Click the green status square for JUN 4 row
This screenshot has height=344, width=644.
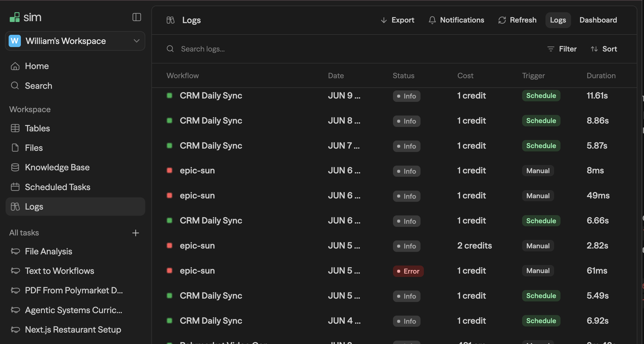pos(169,321)
